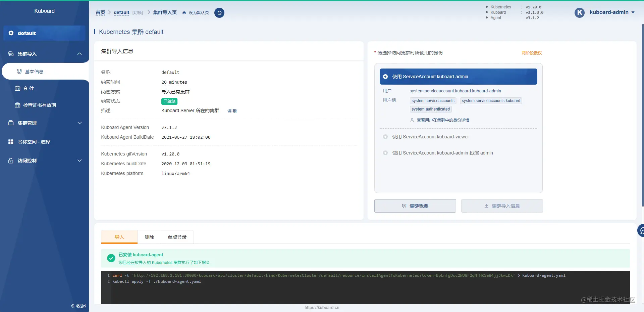
Task: Click the collapse arrows icon next to 收起
Action: click(72, 306)
